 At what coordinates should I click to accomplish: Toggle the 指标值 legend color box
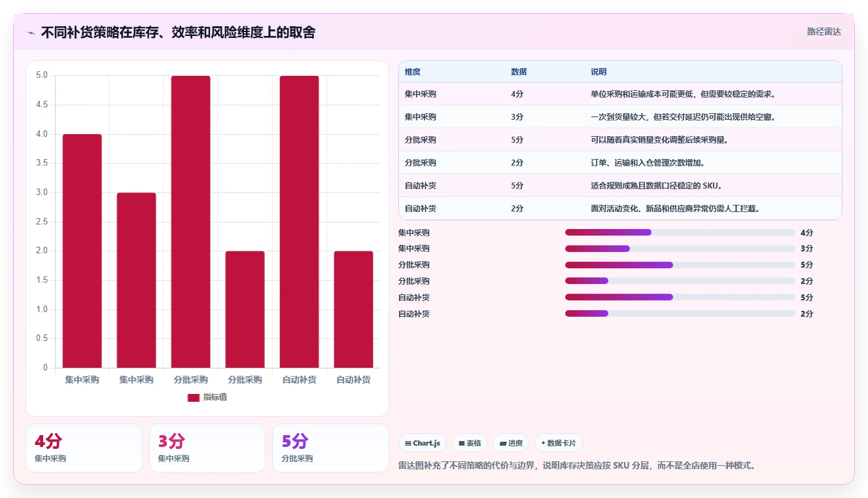click(193, 397)
